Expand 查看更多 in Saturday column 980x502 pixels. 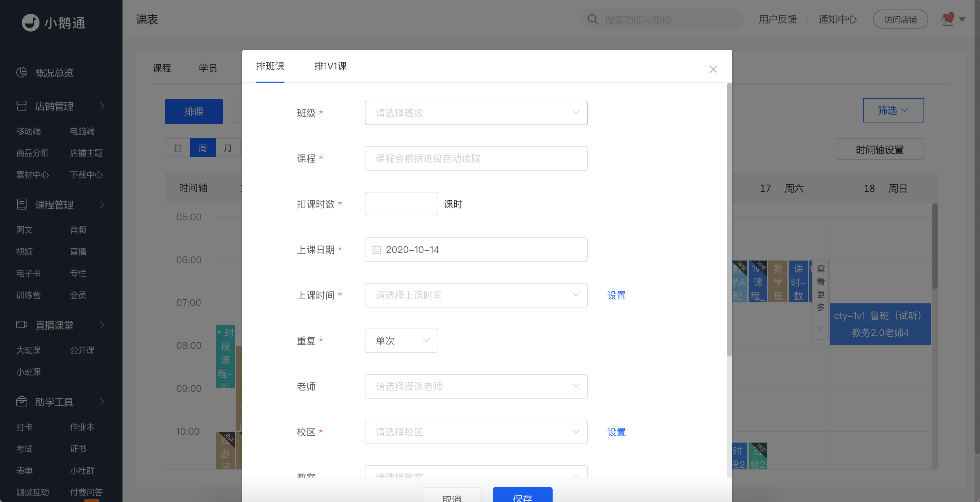pyautogui.click(x=821, y=300)
